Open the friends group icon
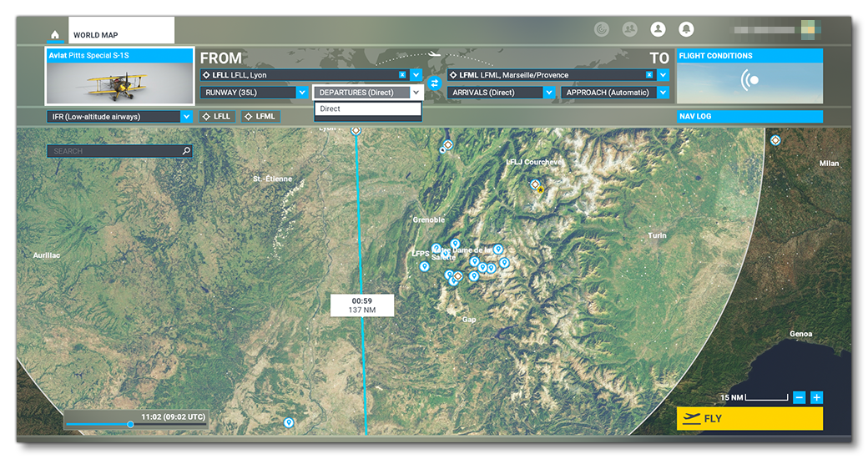The width and height of the screenshot is (868, 459). tap(630, 29)
